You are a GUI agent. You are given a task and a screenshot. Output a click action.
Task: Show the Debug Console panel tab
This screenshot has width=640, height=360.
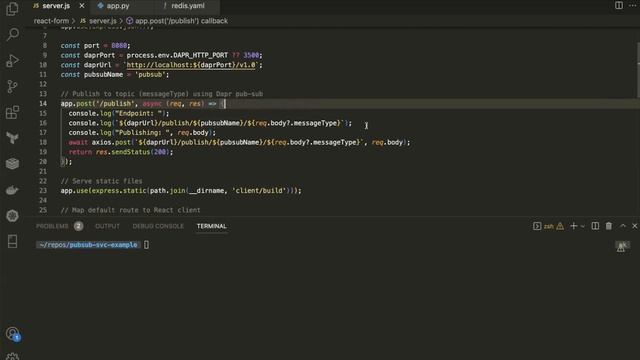coord(158,226)
